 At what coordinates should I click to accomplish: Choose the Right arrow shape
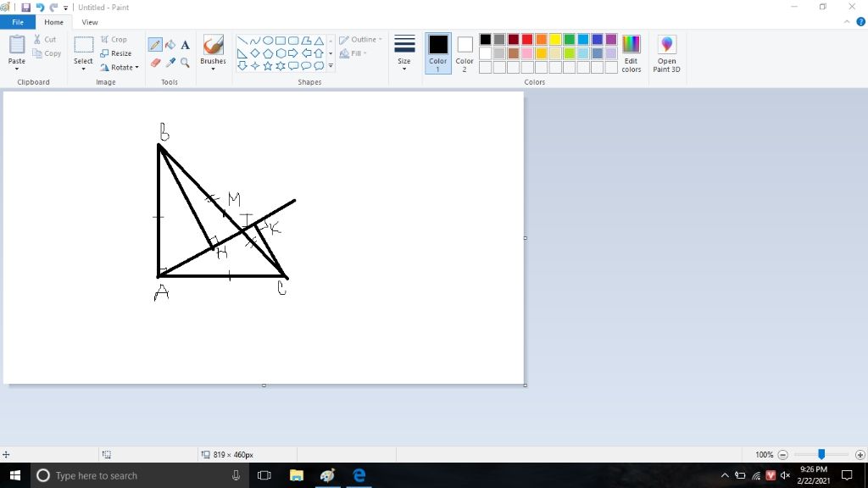coord(293,53)
